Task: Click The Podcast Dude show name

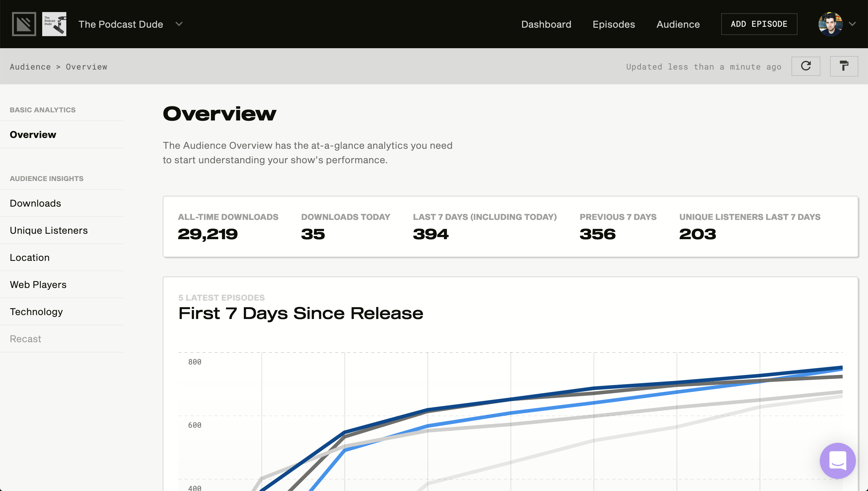Action: [x=121, y=24]
